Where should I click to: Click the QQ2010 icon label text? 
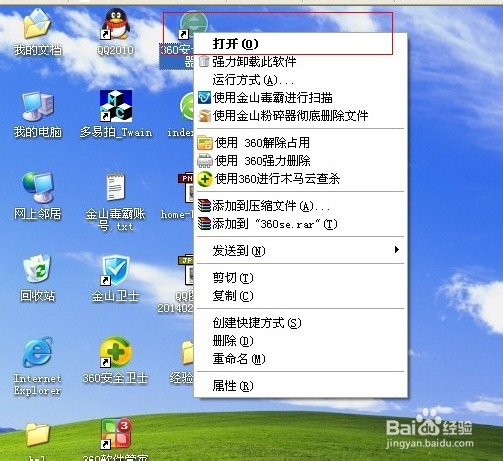(115, 50)
